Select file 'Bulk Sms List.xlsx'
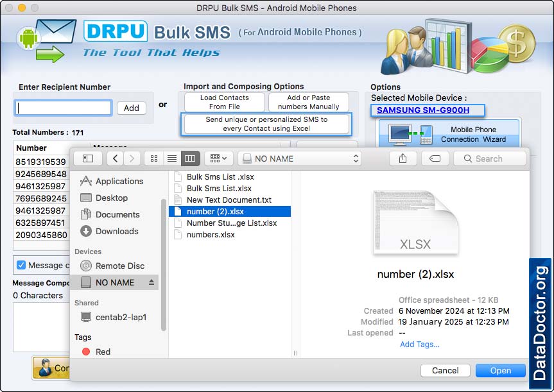Image resolution: width=554 pixels, height=392 pixels. (230, 188)
